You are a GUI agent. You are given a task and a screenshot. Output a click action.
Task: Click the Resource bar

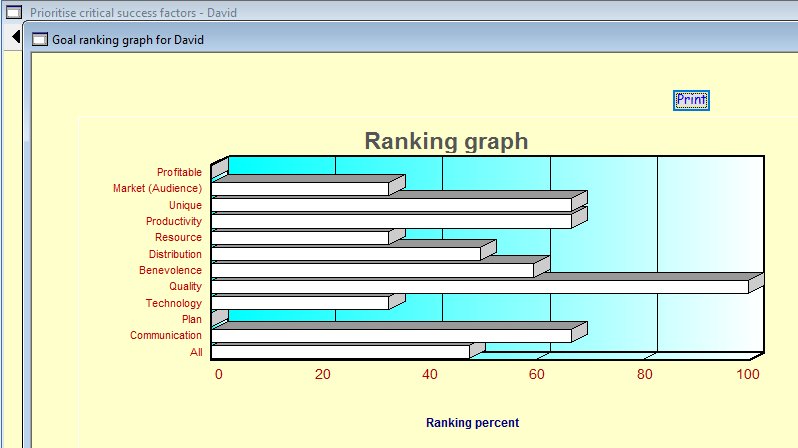click(x=300, y=238)
